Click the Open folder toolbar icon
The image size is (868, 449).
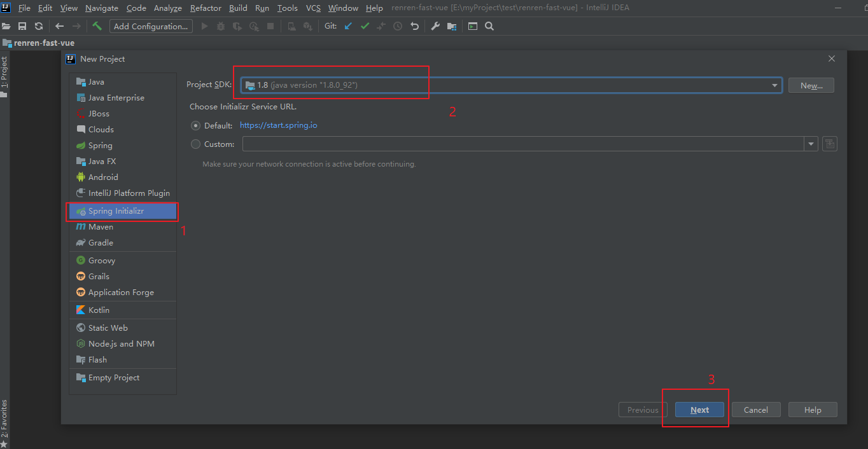[6, 26]
